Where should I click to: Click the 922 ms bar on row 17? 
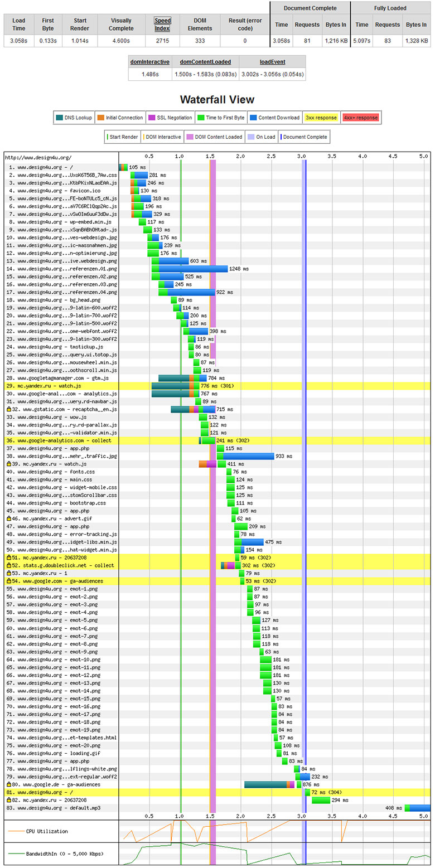187,292
